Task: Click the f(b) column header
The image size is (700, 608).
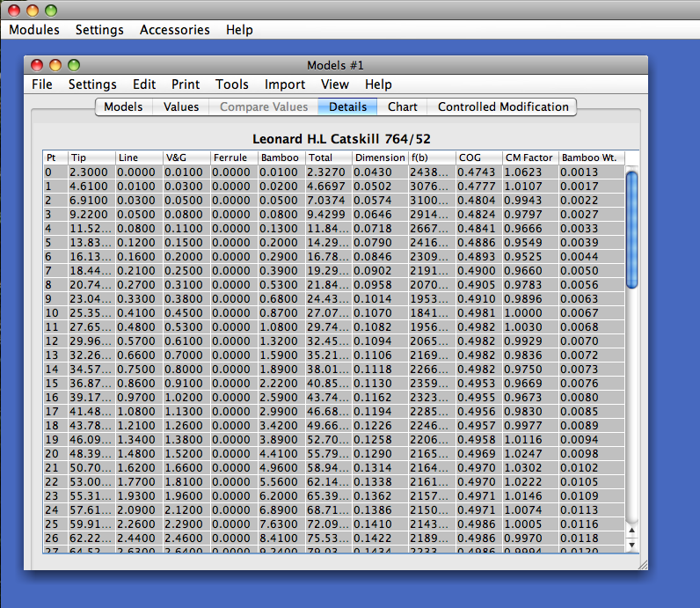Action: tap(432, 157)
